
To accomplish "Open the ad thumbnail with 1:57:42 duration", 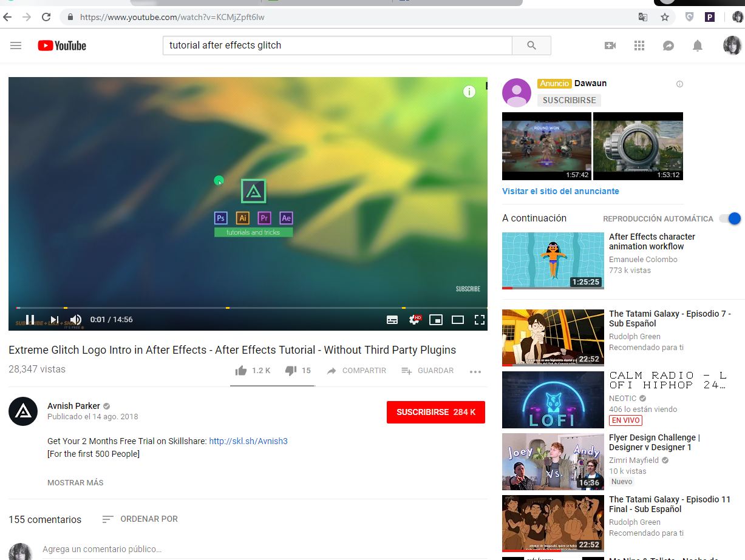I will coord(546,146).
